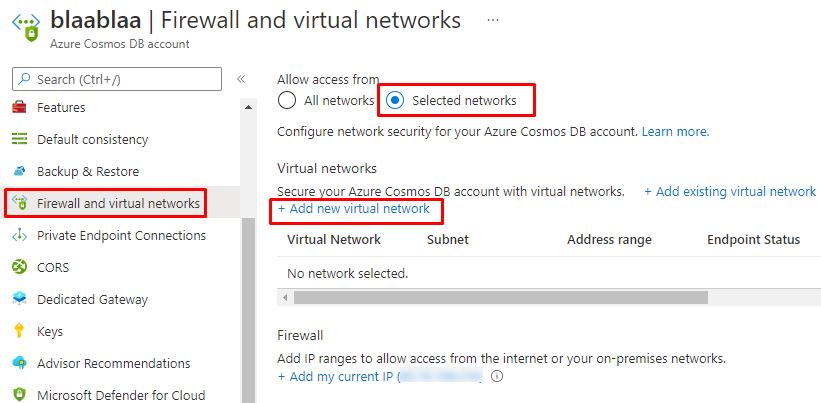The height and width of the screenshot is (403, 821).
Task: Click the info icon beside current IP
Action: tap(497, 377)
